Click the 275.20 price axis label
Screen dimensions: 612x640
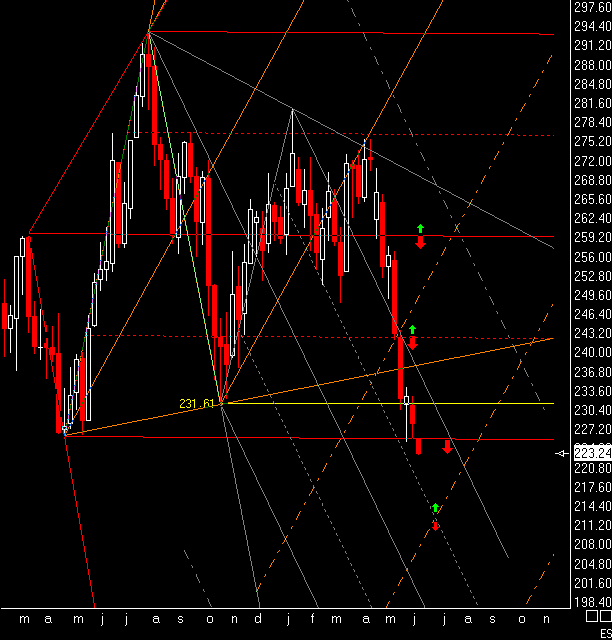592,141
